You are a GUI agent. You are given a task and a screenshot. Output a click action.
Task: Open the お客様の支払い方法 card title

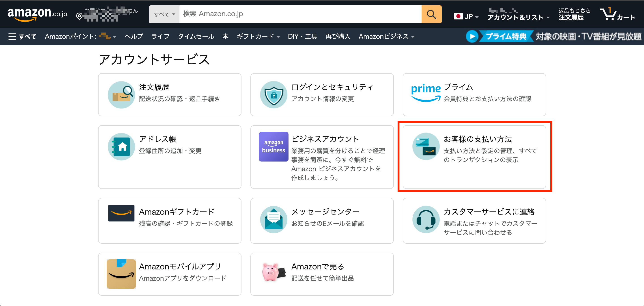(478, 139)
